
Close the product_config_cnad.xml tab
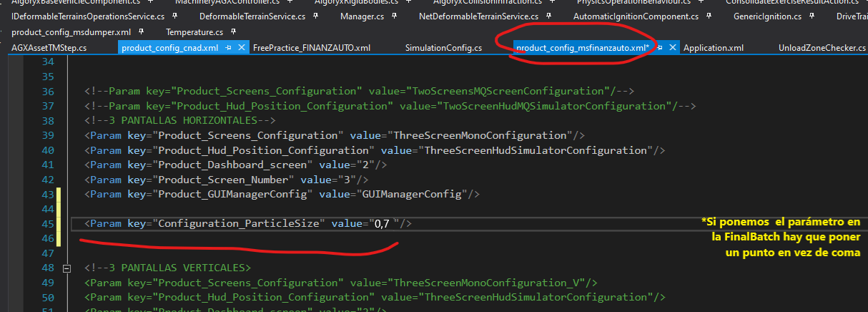241,48
